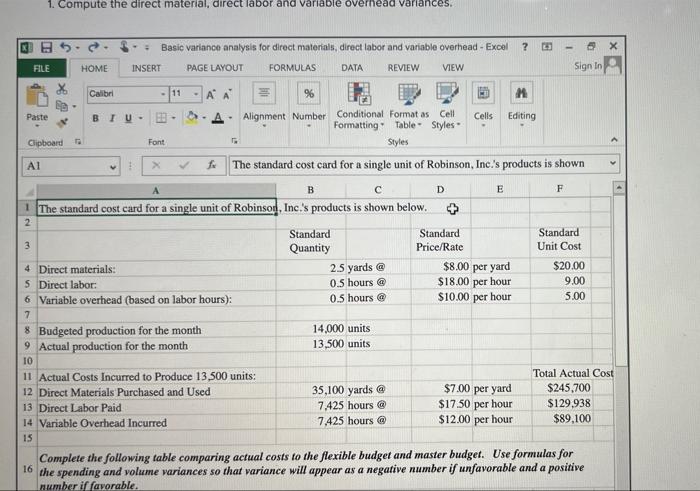Open the Number percent group button
This screenshot has height=491, width=700.
point(309,105)
